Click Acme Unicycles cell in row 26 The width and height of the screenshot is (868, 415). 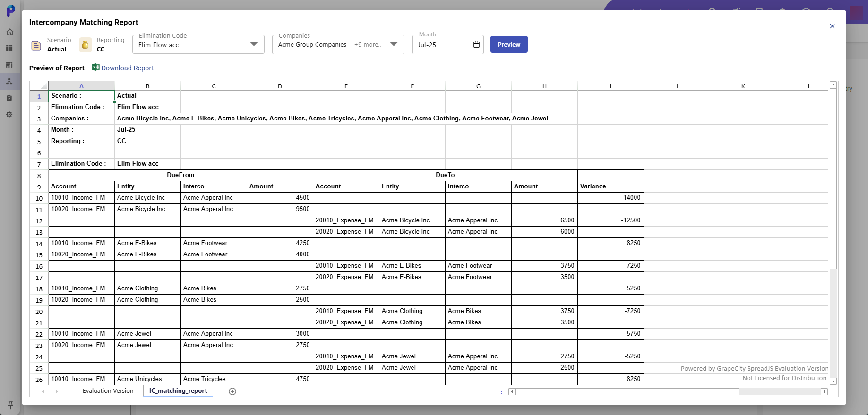[147, 379]
